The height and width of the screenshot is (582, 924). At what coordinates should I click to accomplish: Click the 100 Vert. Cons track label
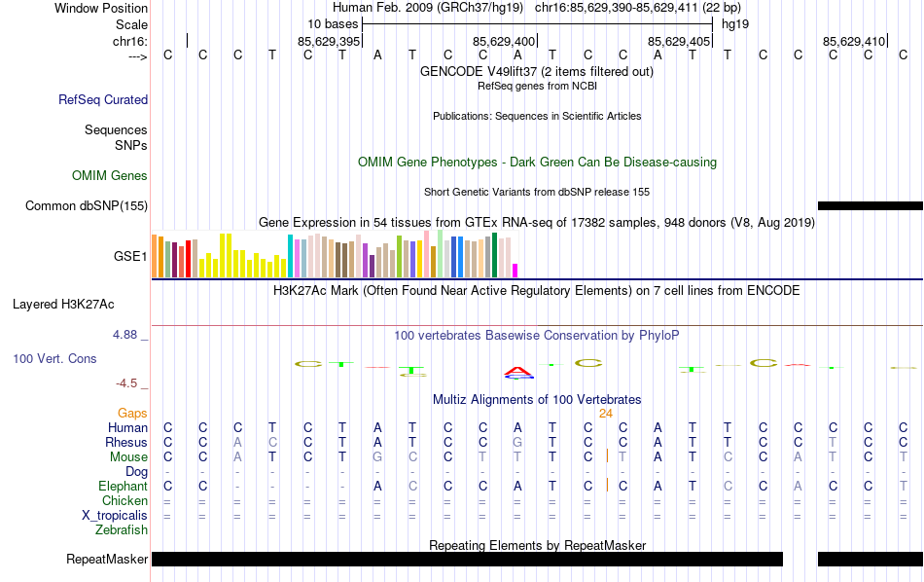tap(54, 358)
